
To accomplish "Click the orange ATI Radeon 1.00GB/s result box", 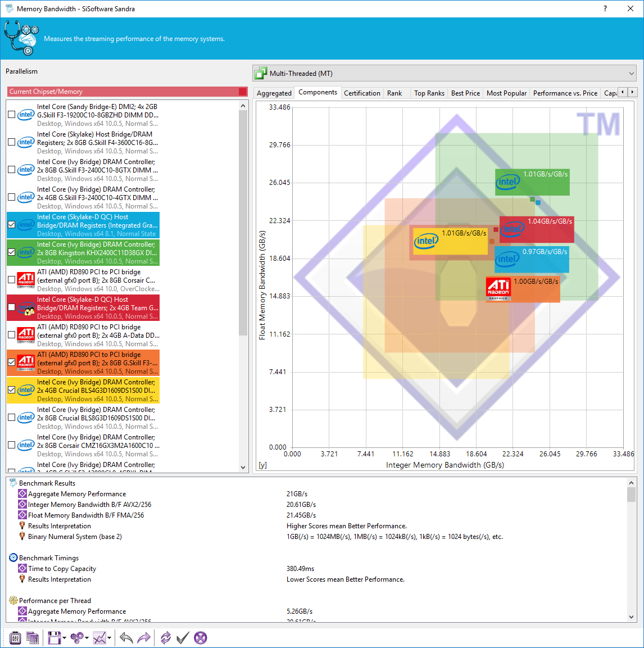I will (x=523, y=289).
